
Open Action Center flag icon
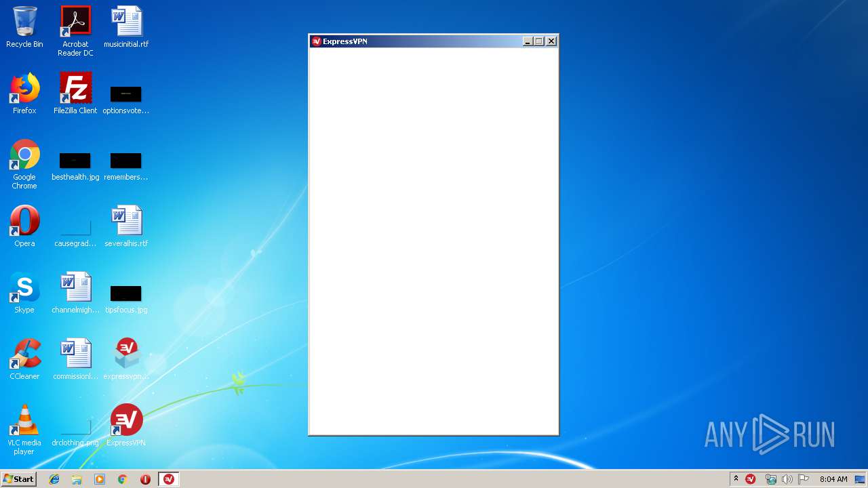pos(804,479)
